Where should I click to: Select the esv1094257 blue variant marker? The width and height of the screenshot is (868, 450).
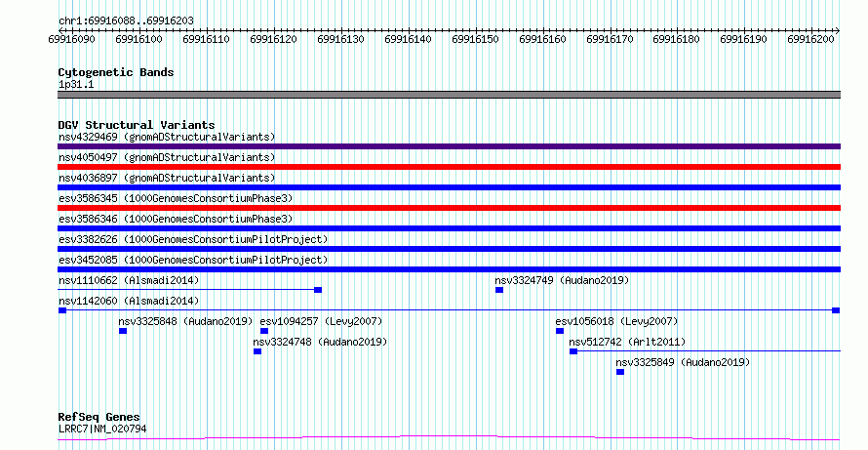264,331
